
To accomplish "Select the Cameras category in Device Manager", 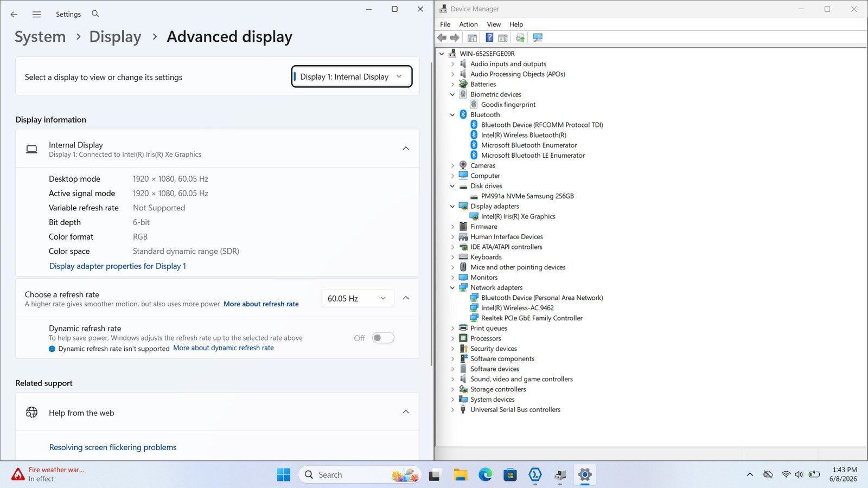I will (483, 166).
